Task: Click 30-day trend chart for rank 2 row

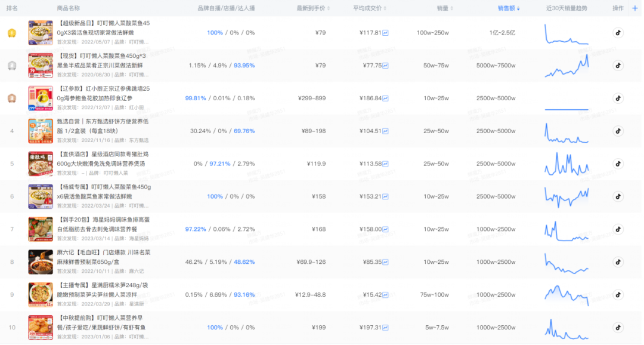Action: (568, 66)
